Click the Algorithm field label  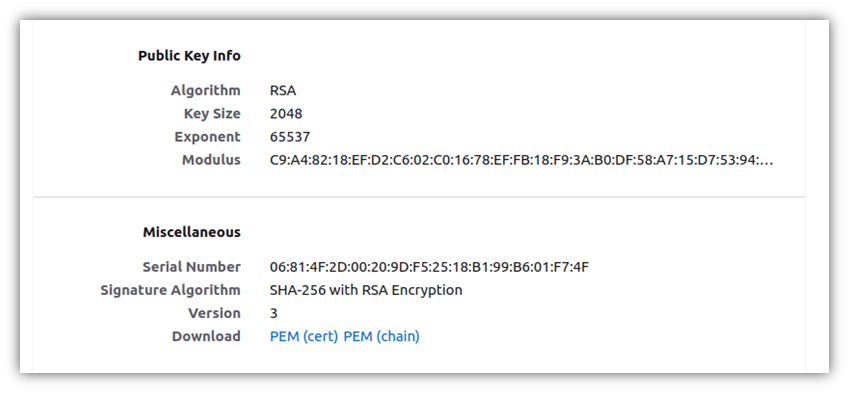tap(206, 90)
